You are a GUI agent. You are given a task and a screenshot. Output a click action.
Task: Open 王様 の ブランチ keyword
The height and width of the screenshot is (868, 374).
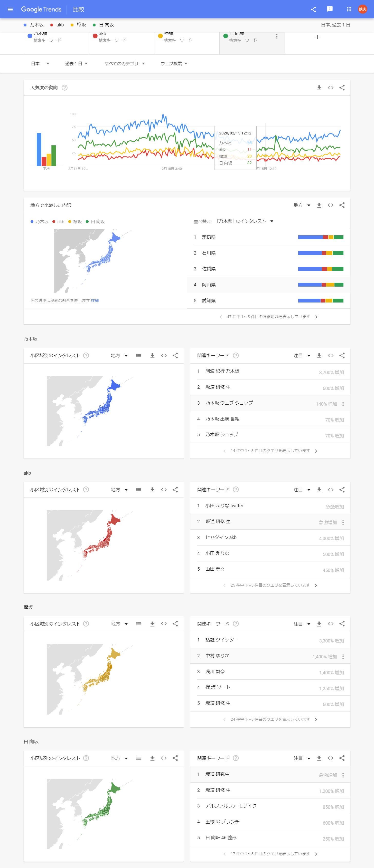tap(223, 822)
